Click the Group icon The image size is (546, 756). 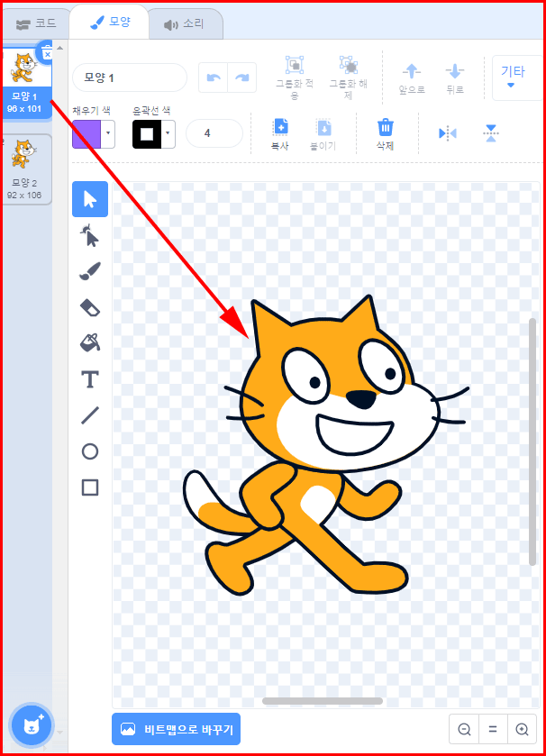(x=295, y=65)
